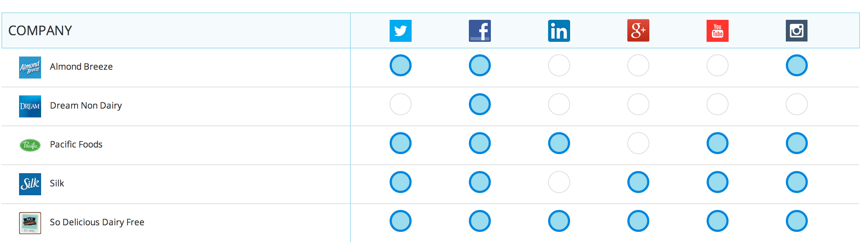Viewport: 868px width, 251px height.
Task: Click the YouTube column icon
Action: pyautogui.click(x=717, y=31)
